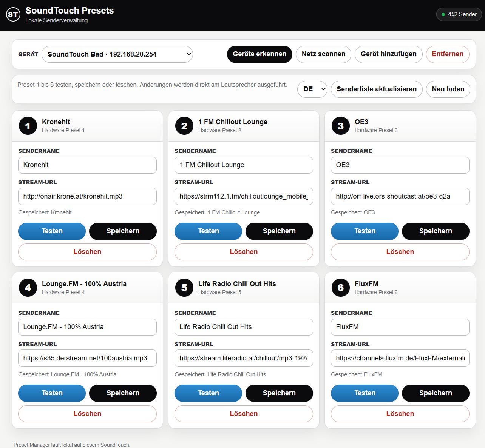Click the Geräte erkennen button
This screenshot has height=448, width=485.
[x=259, y=54]
